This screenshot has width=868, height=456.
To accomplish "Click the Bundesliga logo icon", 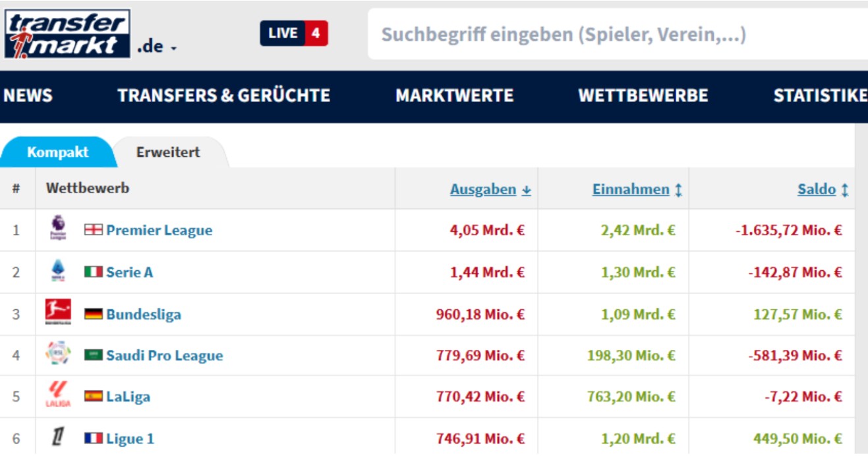I will (x=58, y=313).
